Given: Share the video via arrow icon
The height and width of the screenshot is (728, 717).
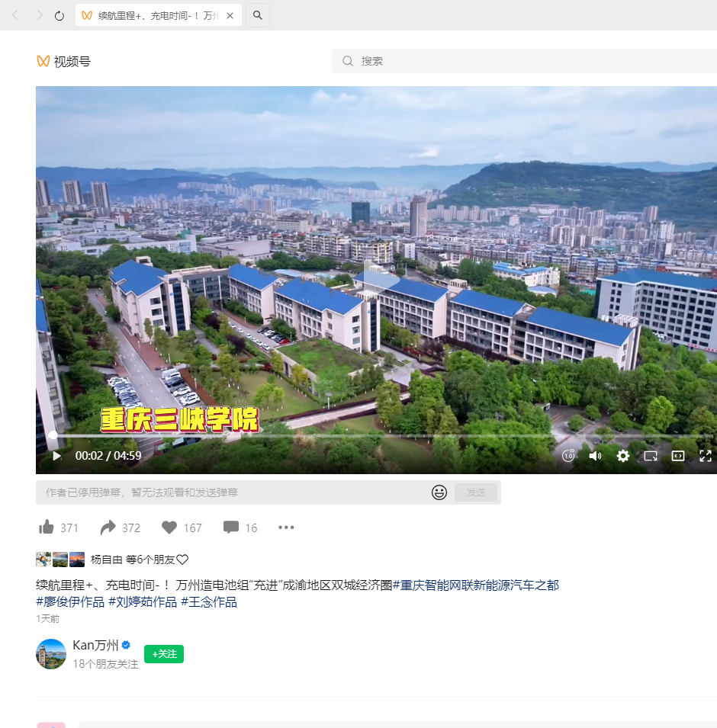Looking at the screenshot, I should pos(108,528).
